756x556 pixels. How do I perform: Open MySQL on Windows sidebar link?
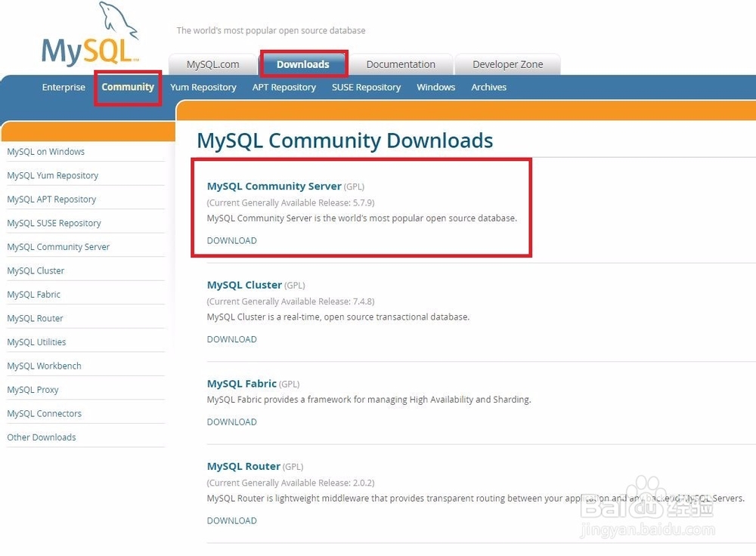(46, 152)
